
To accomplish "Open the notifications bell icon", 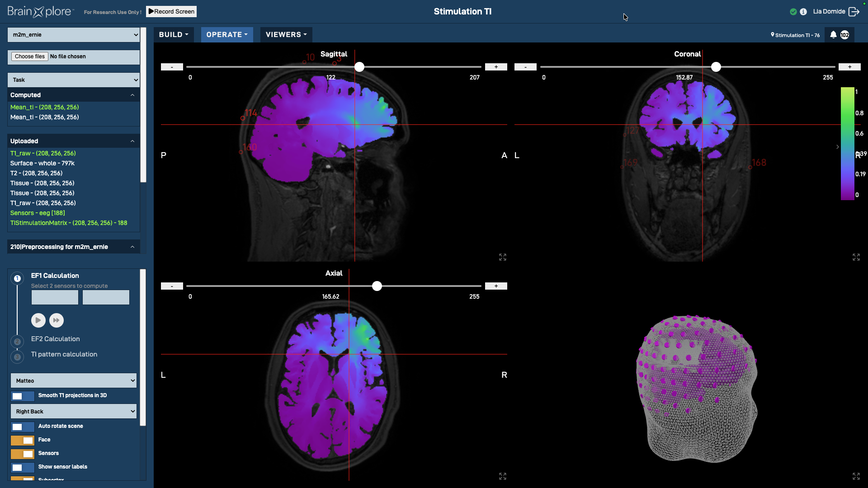I will tap(833, 35).
